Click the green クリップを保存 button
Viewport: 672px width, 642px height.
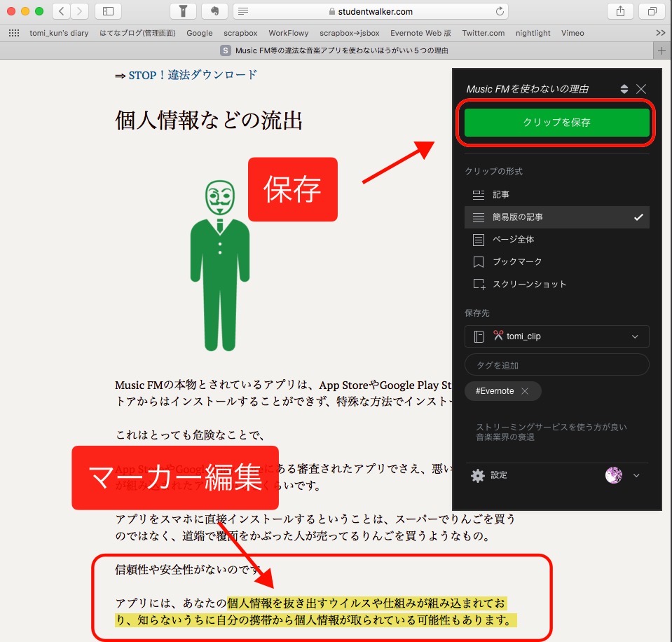tap(556, 123)
